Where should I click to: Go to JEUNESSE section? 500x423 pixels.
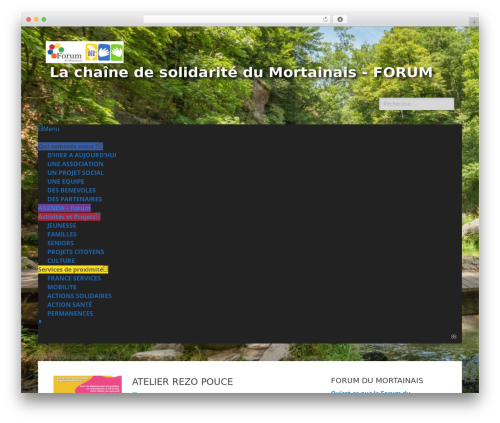[x=62, y=226]
